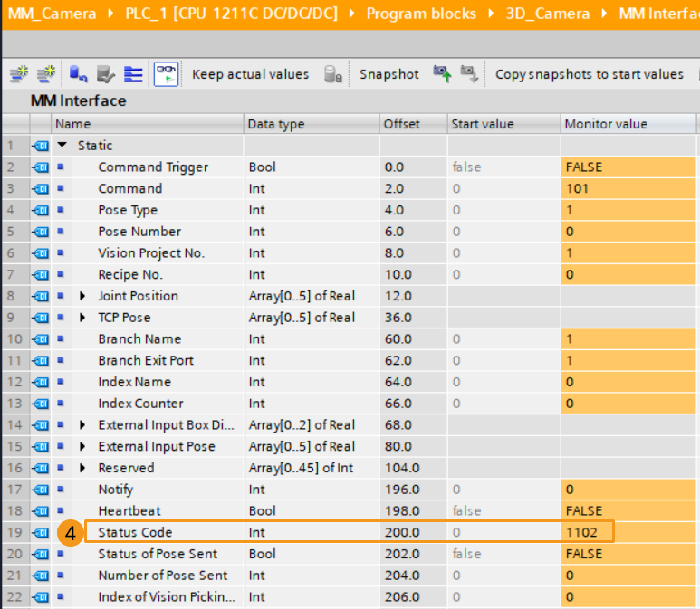Screen dimensions: 700x609
Task: Open Program blocks in the breadcrumb path
Action: click(x=421, y=14)
